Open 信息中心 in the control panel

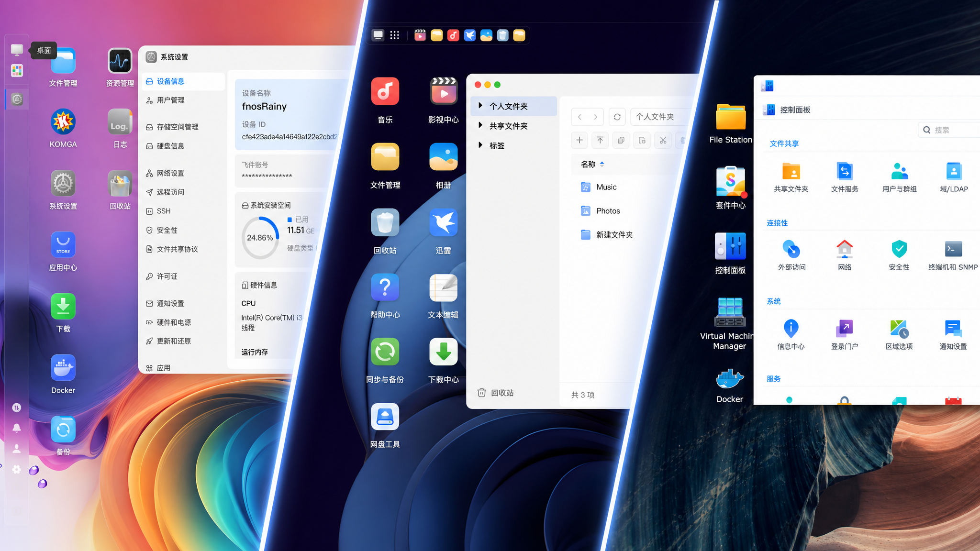(x=791, y=329)
